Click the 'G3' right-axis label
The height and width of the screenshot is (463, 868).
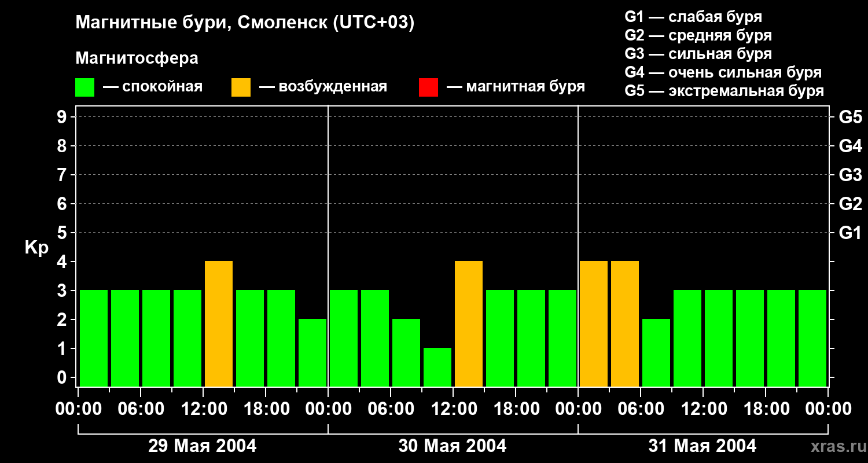pos(850,175)
